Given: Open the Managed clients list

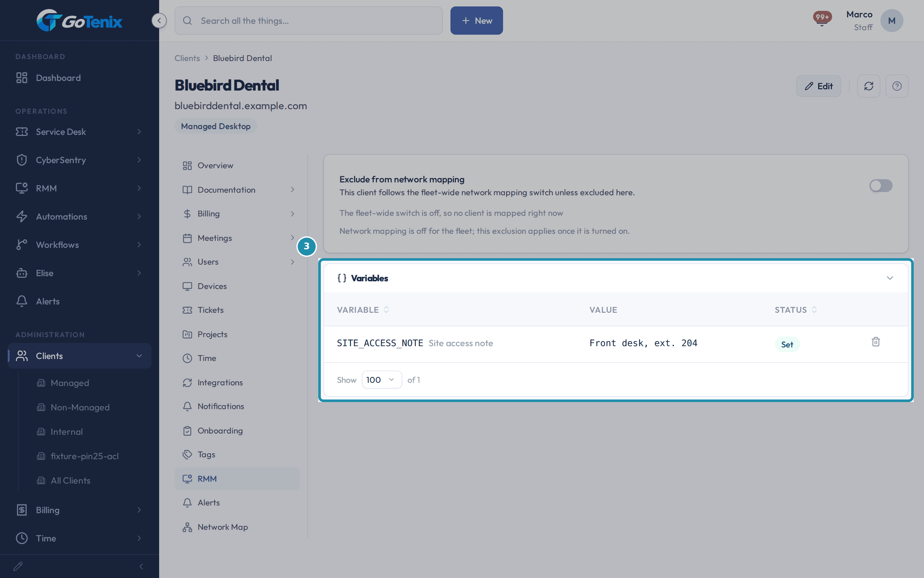Looking at the screenshot, I should [70, 383].
